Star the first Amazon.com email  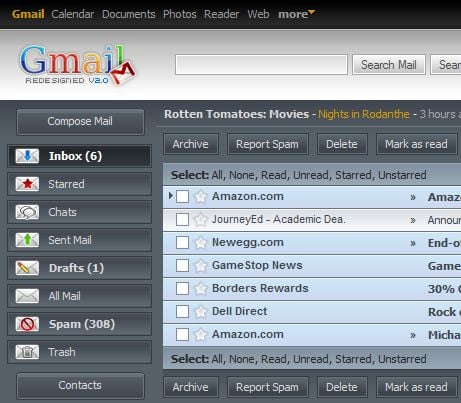pyautogui.click(x=201, y=197)
